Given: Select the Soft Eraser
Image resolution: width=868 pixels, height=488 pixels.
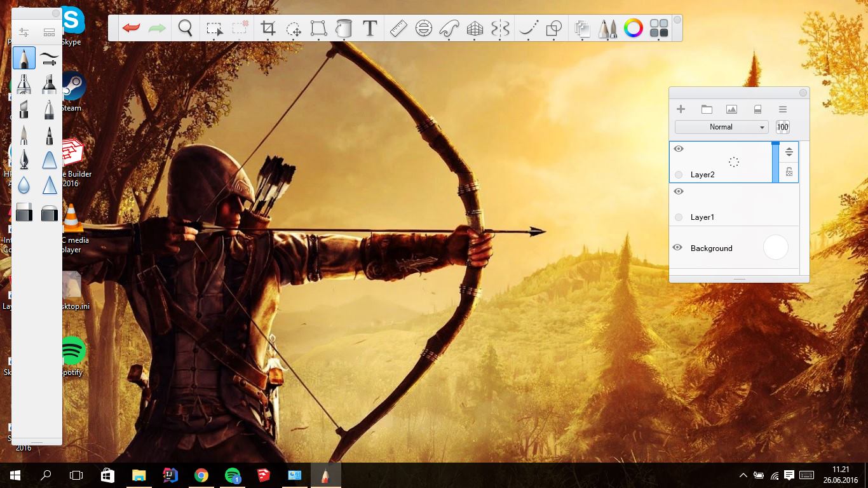Looking at the screenshot, I should 49,212.
